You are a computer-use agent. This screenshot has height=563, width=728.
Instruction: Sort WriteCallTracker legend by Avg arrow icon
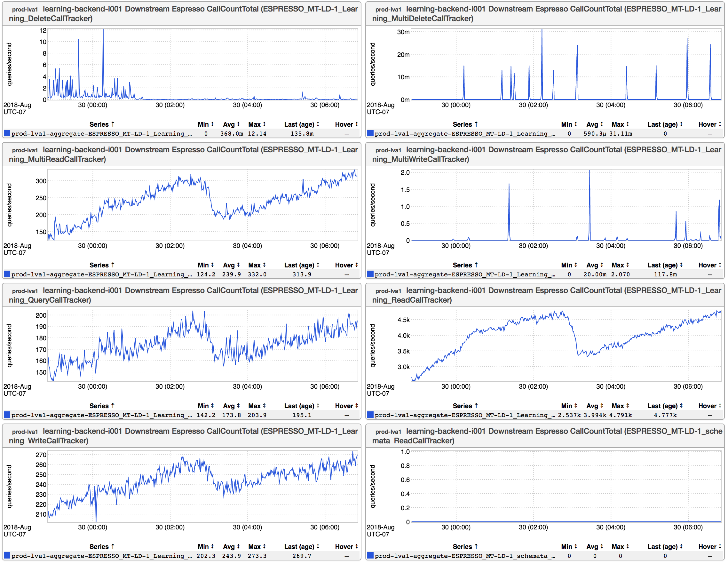pos(238,547)
